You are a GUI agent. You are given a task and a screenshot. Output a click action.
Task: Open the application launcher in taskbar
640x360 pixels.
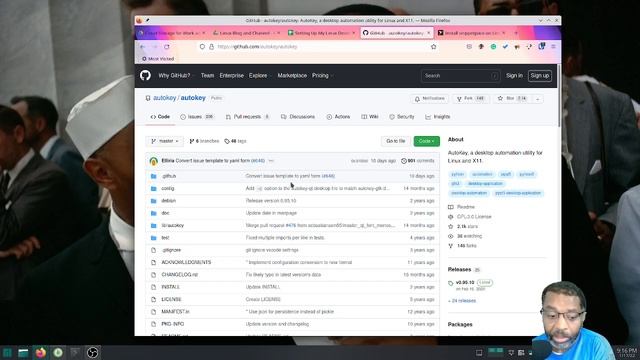(x=7, y=352)
